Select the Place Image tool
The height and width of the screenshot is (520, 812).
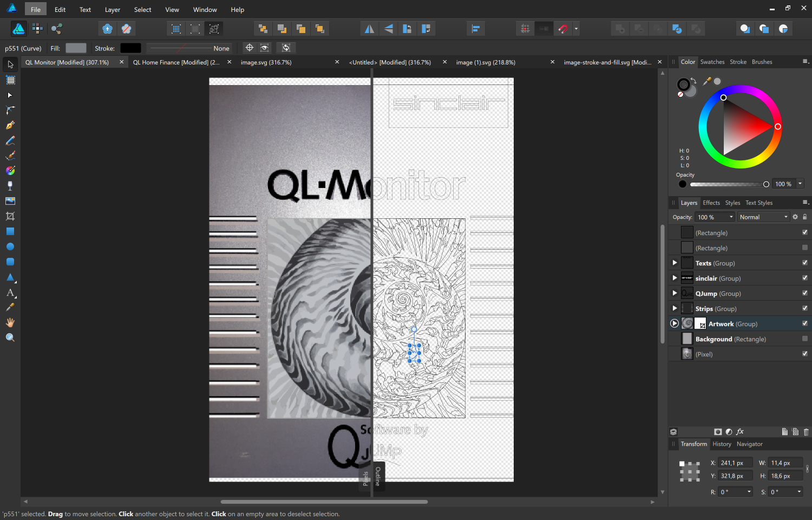pos(10,201)
